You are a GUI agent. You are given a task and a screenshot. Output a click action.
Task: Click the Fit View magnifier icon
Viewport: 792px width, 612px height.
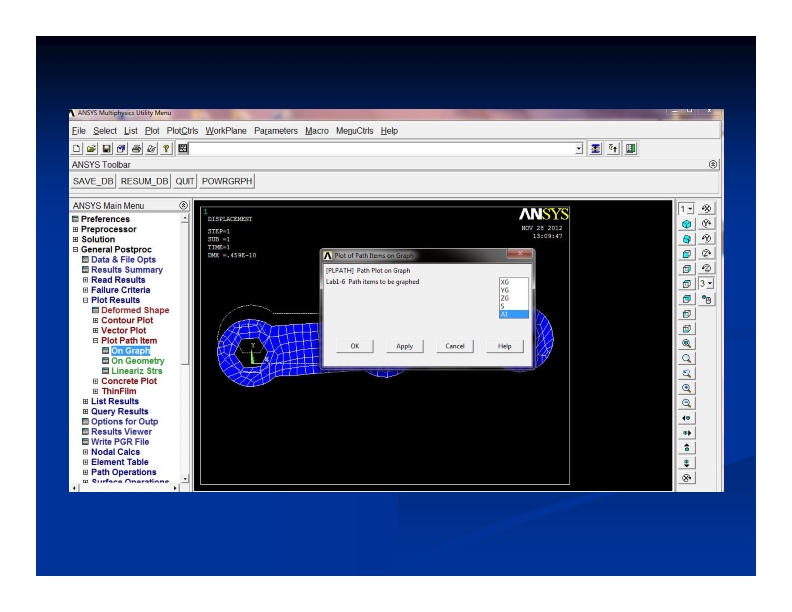(686, 343)
